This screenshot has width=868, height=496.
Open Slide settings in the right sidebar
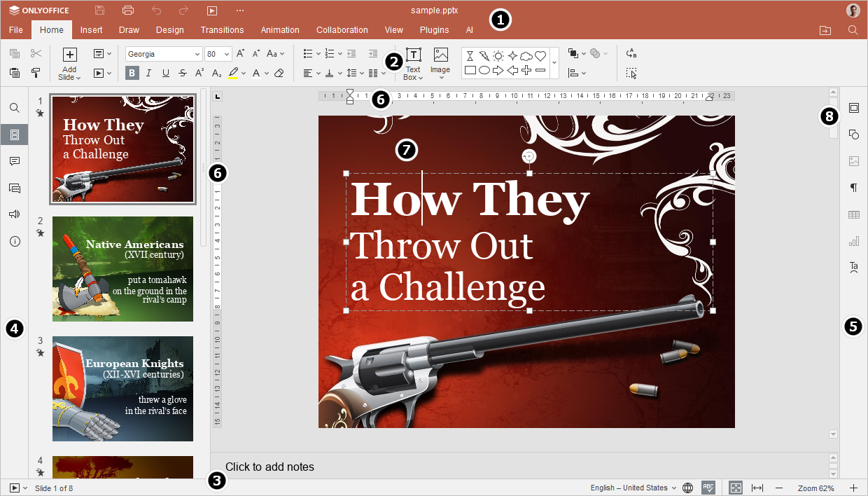854,108
